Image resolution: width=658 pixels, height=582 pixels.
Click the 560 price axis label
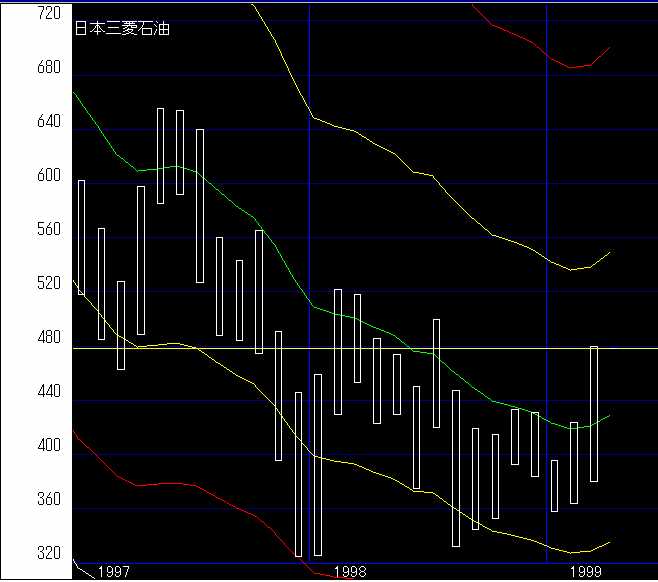[48, 230]
